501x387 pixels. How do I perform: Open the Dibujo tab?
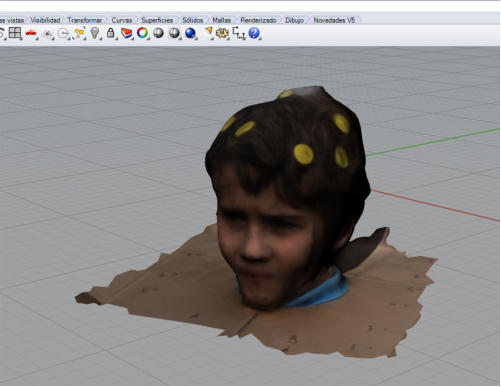click(294, 20)
